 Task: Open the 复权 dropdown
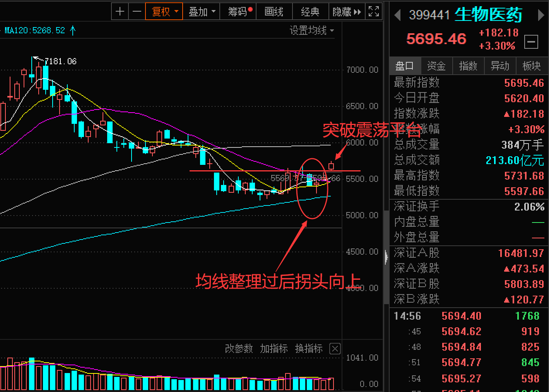point(164,12)
